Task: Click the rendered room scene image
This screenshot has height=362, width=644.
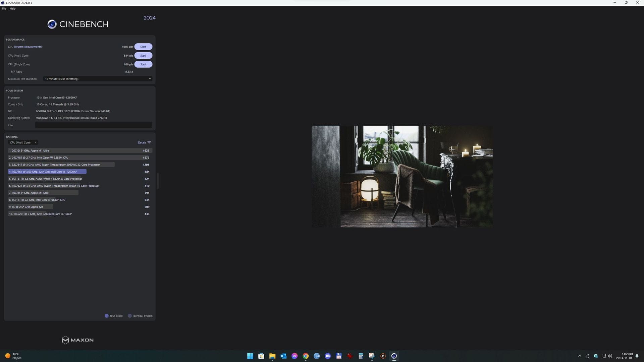Action: 402,177
